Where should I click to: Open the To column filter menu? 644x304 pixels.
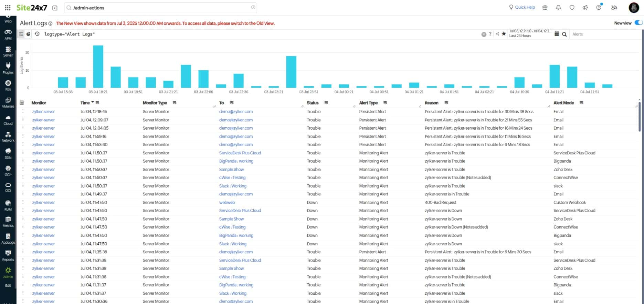click(232, 103)
